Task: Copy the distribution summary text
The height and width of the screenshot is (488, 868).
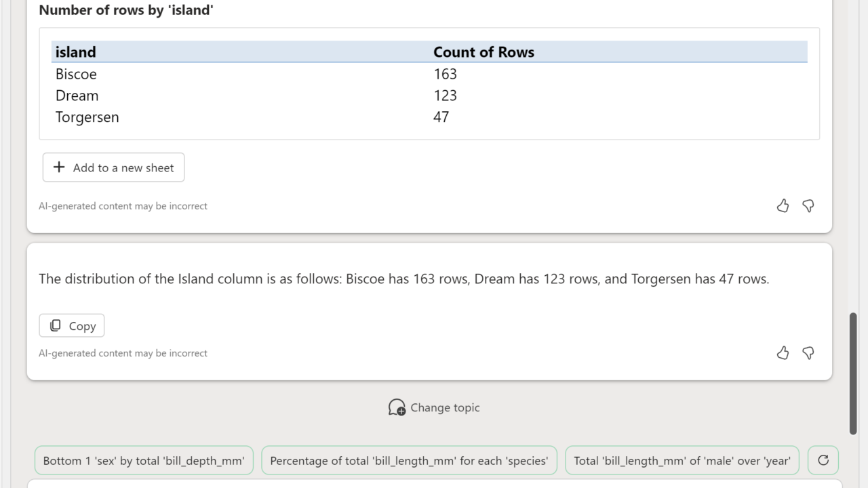Action: point(72,326)
